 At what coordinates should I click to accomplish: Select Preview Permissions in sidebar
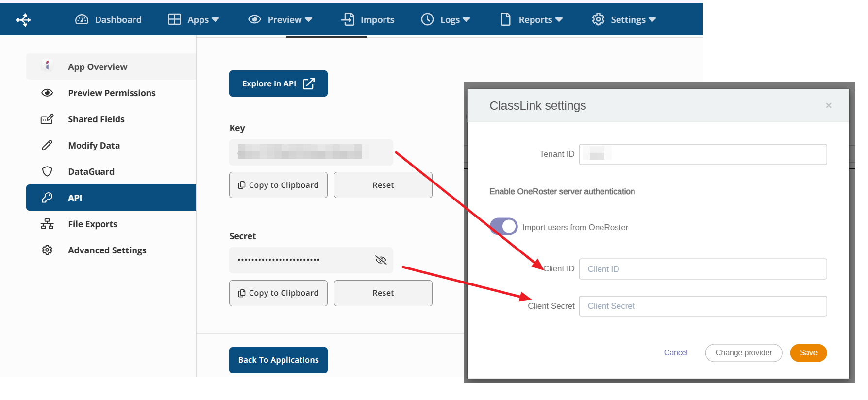click(111, 93)
